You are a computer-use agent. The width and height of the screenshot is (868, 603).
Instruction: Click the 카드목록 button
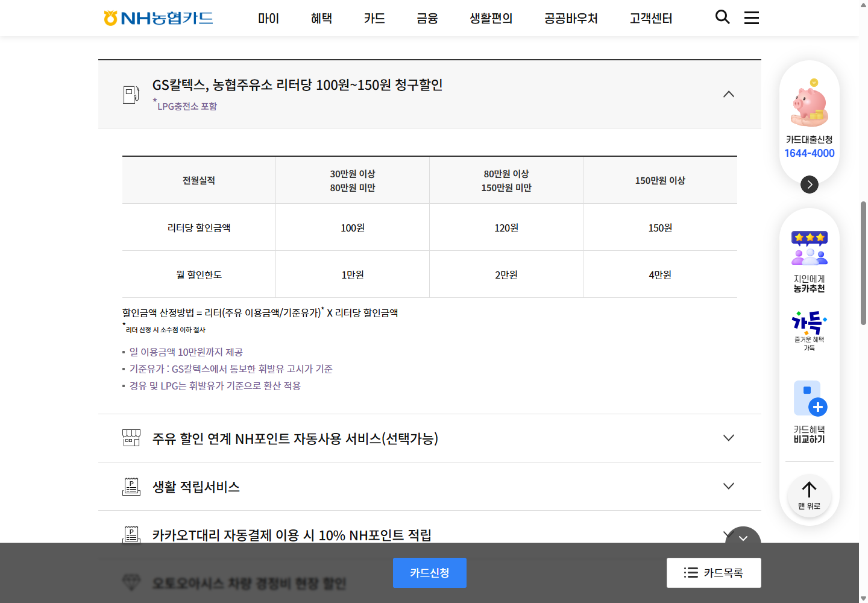714,573
